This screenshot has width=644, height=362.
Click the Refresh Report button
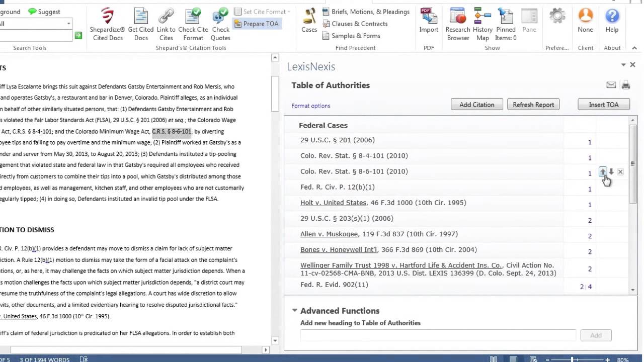(x=533, y=105)
